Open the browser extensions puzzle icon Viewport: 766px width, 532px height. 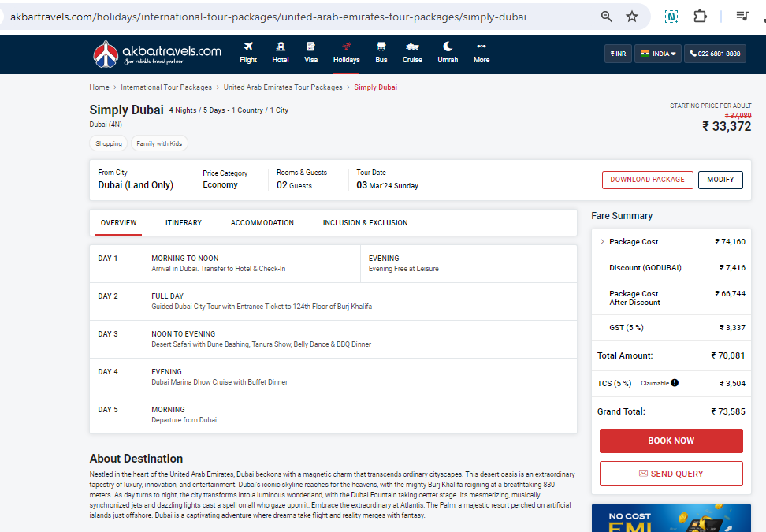click(x=700, y=17)
